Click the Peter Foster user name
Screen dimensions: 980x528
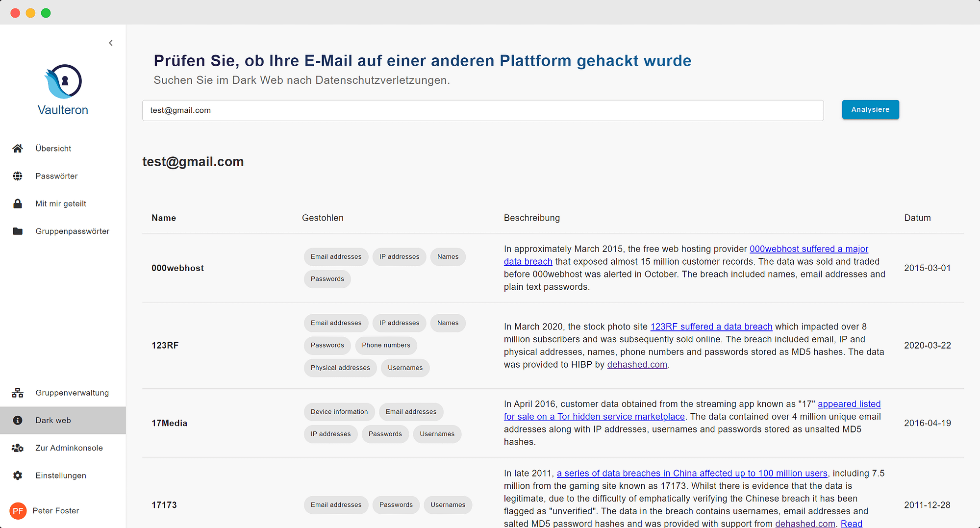pos(56,511)
